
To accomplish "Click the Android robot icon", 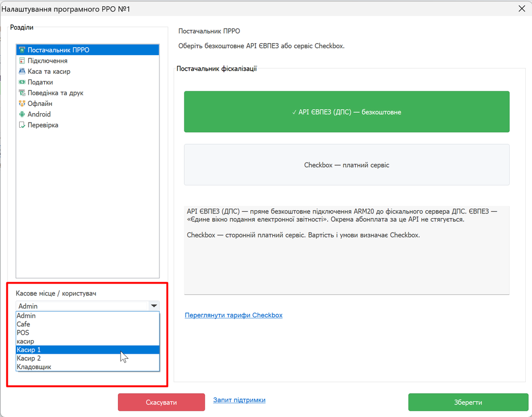I will pos(22,114).
